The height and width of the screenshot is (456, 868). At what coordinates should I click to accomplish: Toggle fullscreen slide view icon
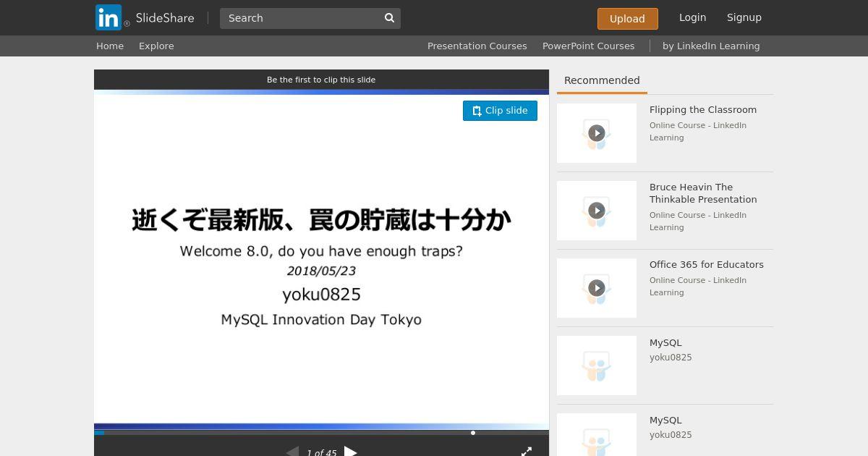click(527, 452)
